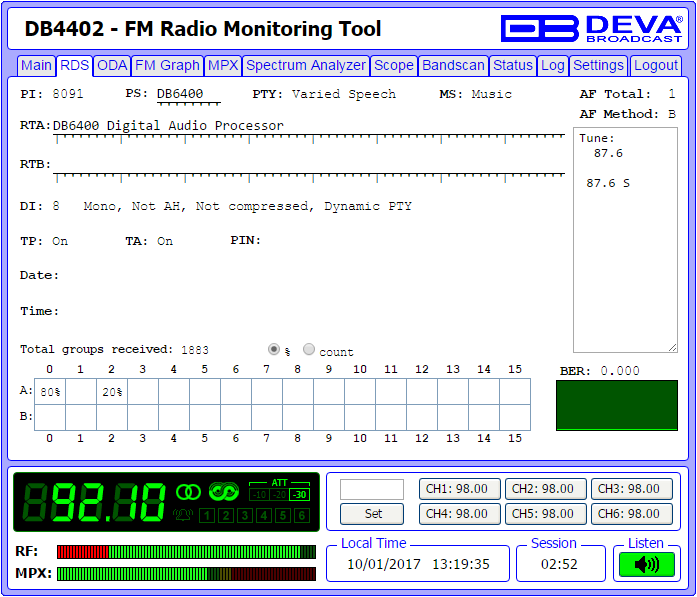
Task: Open the Bandscan tab
Action: click(x=453, y=65)
